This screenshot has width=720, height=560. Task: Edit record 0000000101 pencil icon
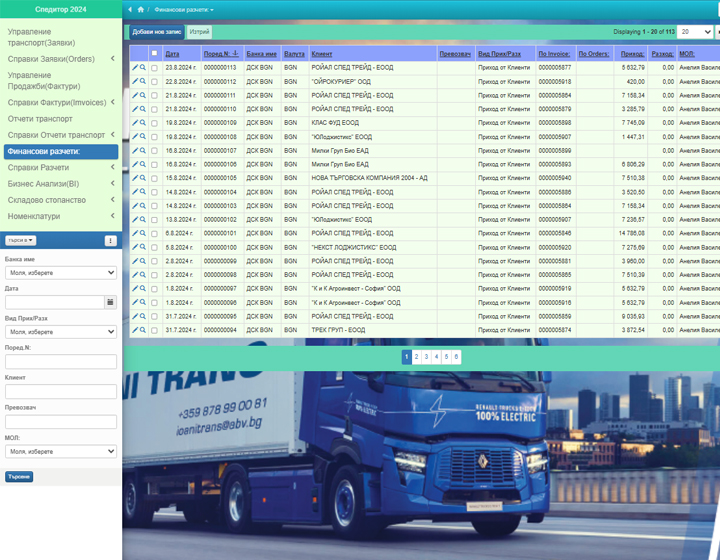pos(135,233)
